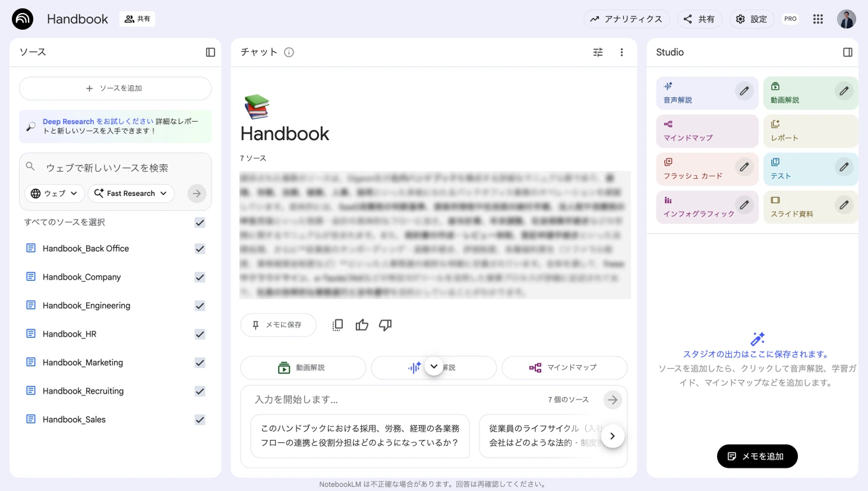868x491 pixels.
Task: Click the 共有 badge beside the Handbook title
Action: click(137, 19)
